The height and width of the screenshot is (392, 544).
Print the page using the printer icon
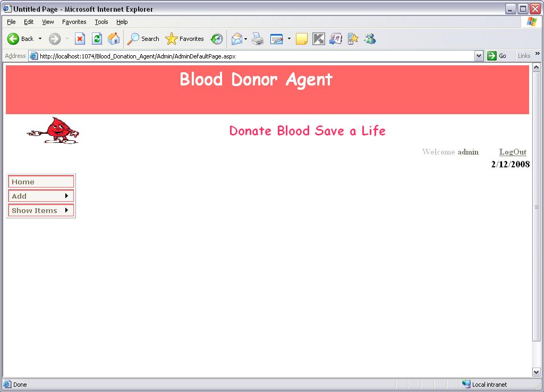click(x=258, y=39)
